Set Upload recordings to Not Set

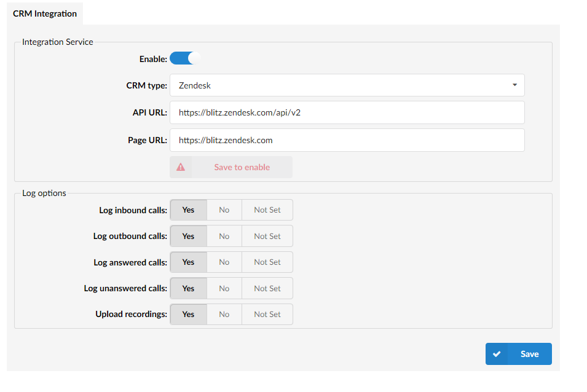point(267,315)
